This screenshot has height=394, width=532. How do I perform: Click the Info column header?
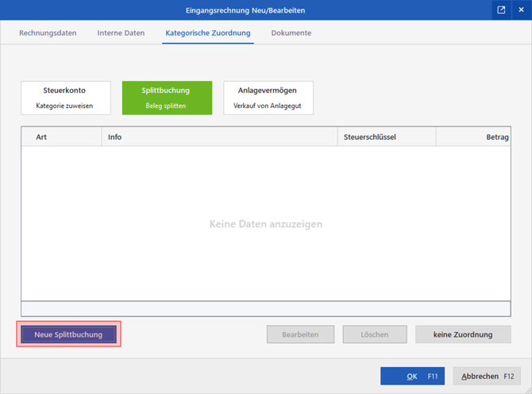[x=219, y=137]
